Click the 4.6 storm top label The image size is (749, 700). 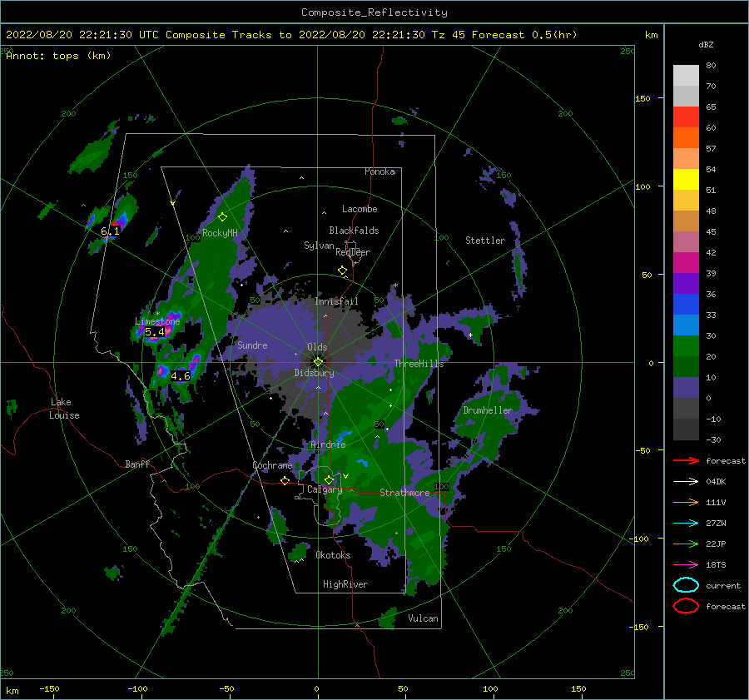(181, 376)
